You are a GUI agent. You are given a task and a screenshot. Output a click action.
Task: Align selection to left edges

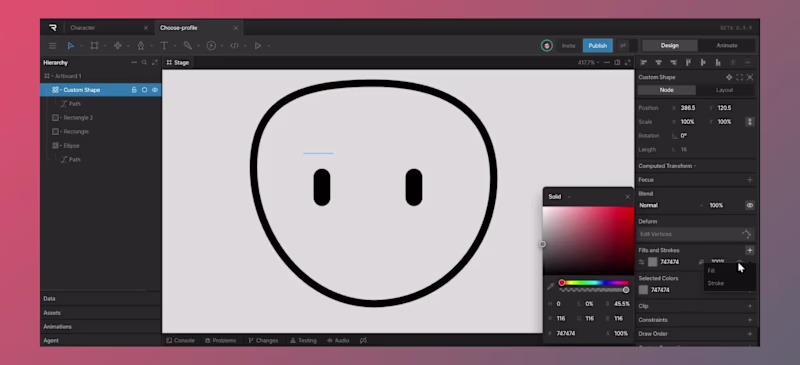pyautogui.click(x=643, y=62)
